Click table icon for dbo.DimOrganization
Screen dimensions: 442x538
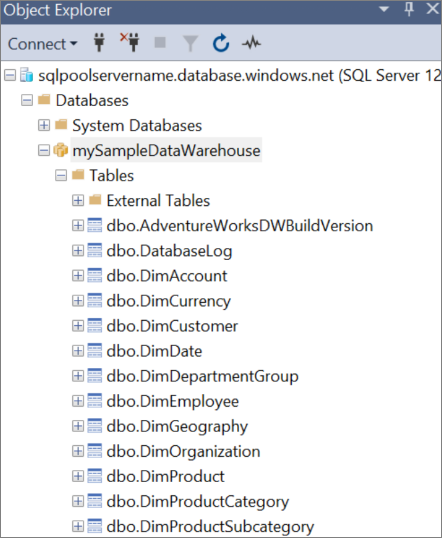tap(95, 451)
